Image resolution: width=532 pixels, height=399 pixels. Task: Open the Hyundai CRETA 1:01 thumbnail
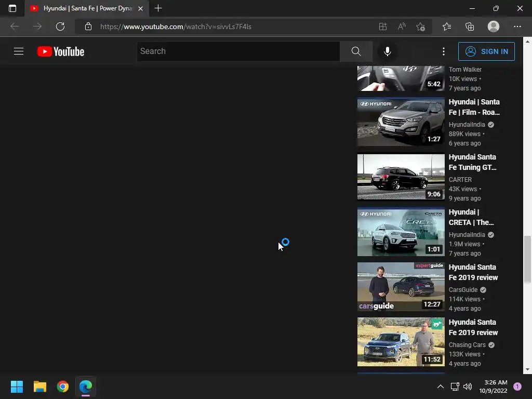tap(401, 232)
